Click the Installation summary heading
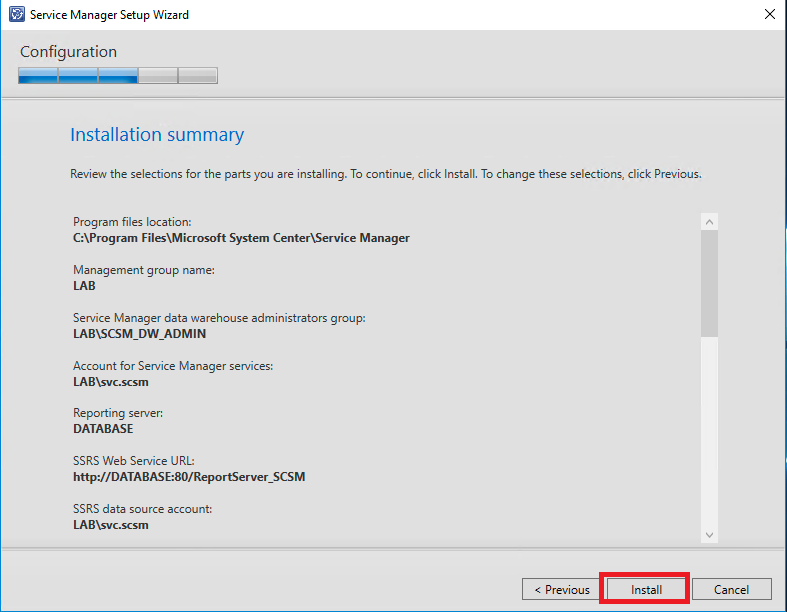The height and width of the screenshot is (612, 787). [157, 135]
